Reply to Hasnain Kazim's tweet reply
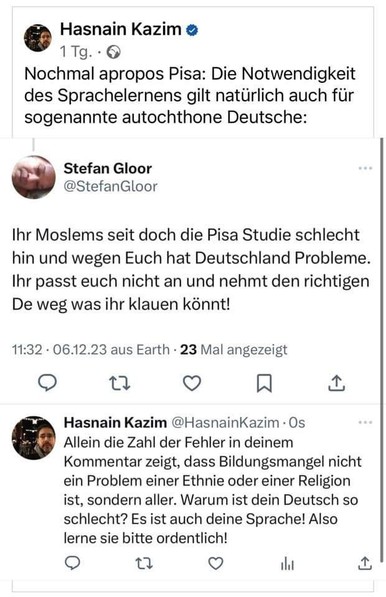The image size is (386, 597). tap(72, 563)
